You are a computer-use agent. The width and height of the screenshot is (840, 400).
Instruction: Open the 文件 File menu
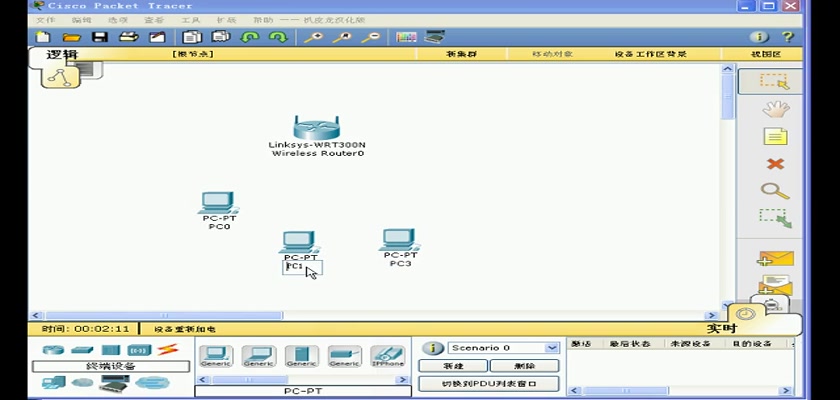[46, 20]
